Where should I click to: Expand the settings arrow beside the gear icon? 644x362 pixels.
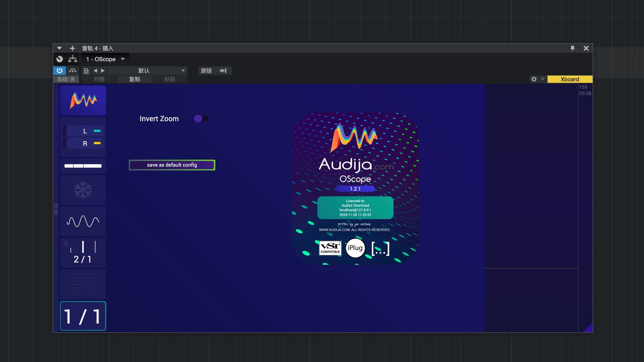pyautogui.click(x=543, y=79)
